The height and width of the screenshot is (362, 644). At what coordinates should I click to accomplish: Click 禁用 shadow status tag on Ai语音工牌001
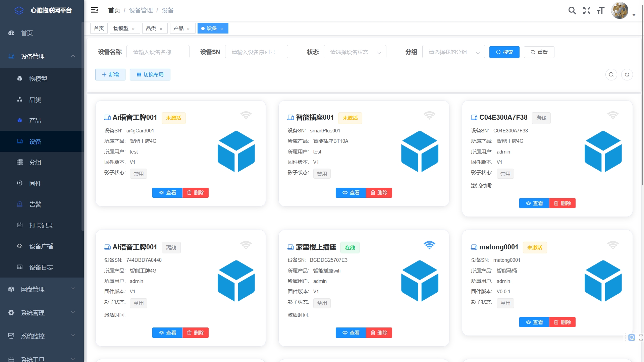coord(138,174)
